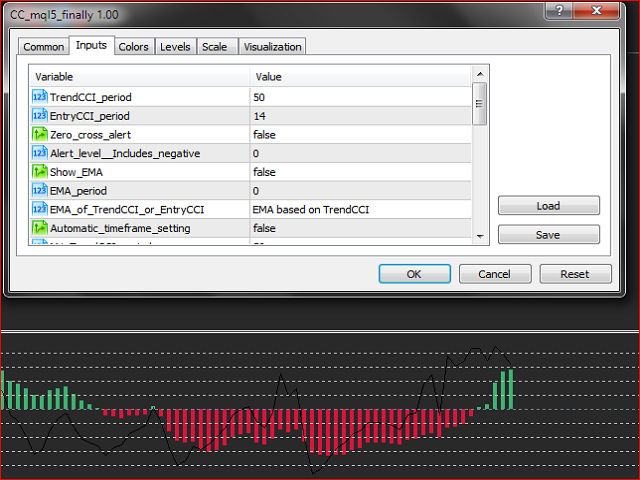640x480 pixels.
Task: Click the Help question mark button in title bar
Action: pos(579,10)
